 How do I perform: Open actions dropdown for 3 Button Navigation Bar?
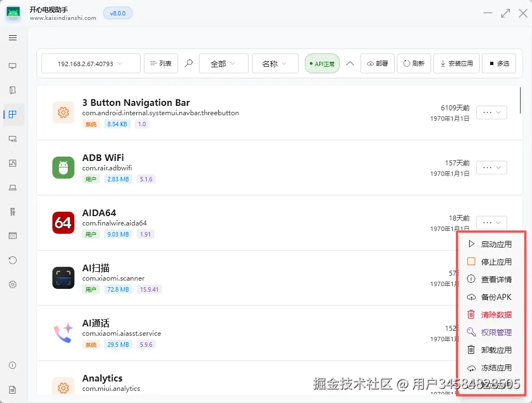[492, 112]
